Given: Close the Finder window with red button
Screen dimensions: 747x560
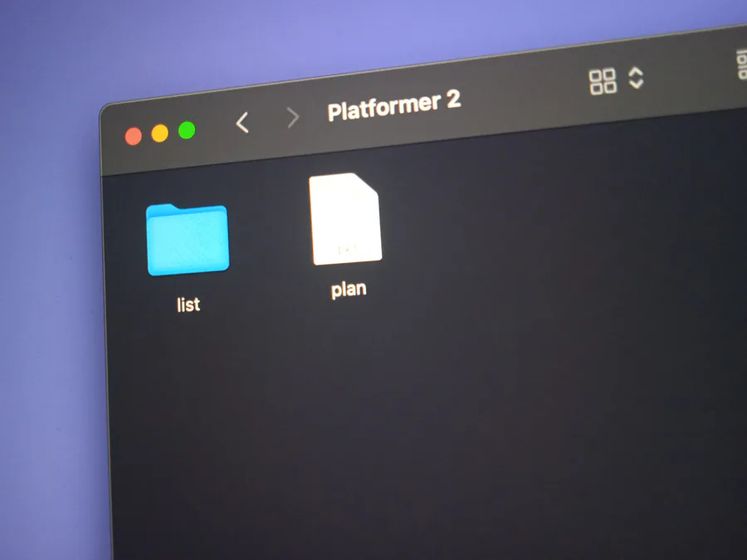Looking at the screenshot, I should coord(134,136).
